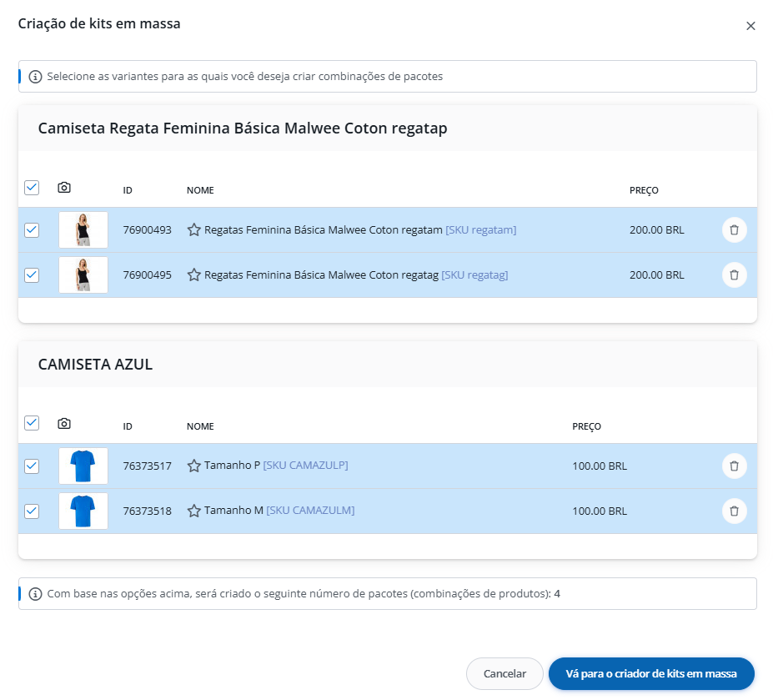The width and height of the screenshot is (773, 700).
Task: Remove the Tamanho P variant
Action: pyautogui.click(x=734, y=466)
